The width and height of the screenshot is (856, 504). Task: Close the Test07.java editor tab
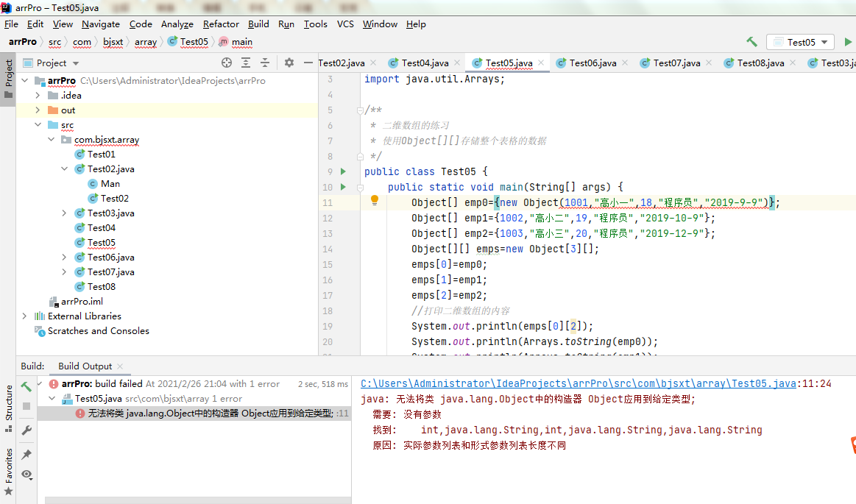pos(709,63)
